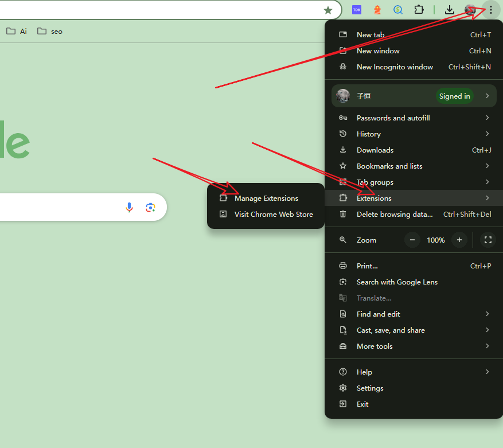Enter full screen mode from the Zoom row

click(488, 240)
